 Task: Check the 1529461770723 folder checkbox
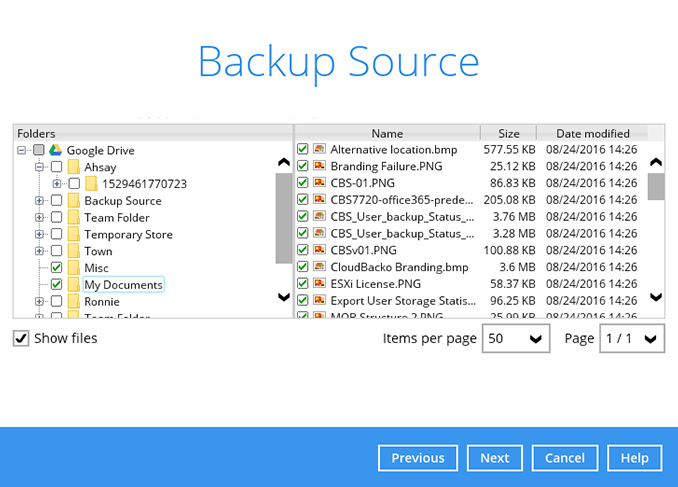(74, 184)
